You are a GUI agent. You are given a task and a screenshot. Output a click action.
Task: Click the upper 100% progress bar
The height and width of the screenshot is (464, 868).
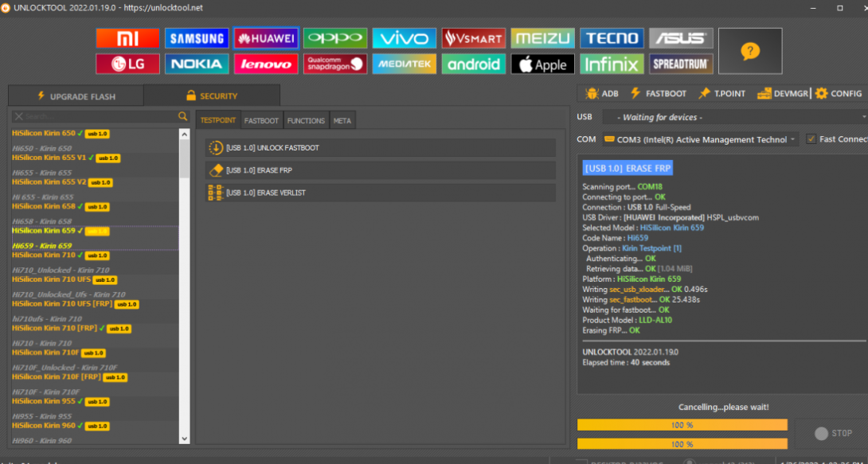(682, 425)
